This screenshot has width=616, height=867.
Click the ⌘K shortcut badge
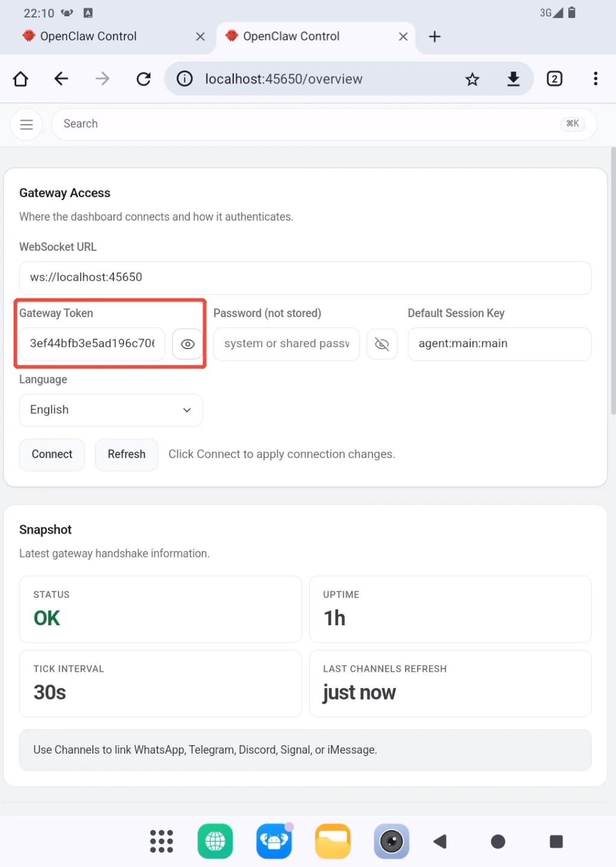point(573,124)
